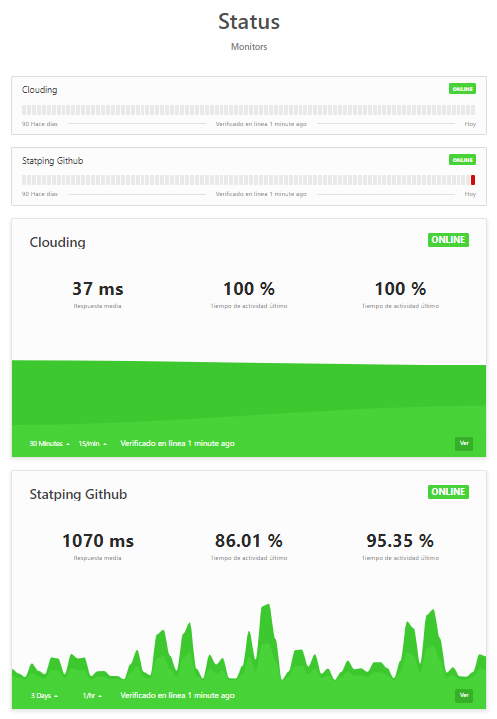
Task: Click the large ONLINE badge on Clouding card
Action: click(448, 240)
